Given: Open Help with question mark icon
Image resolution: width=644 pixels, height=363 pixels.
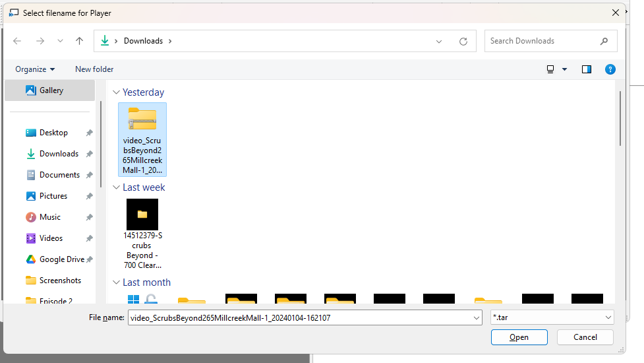Looking at the screenshot, I should pyautogui.click(x=610, y=69).
